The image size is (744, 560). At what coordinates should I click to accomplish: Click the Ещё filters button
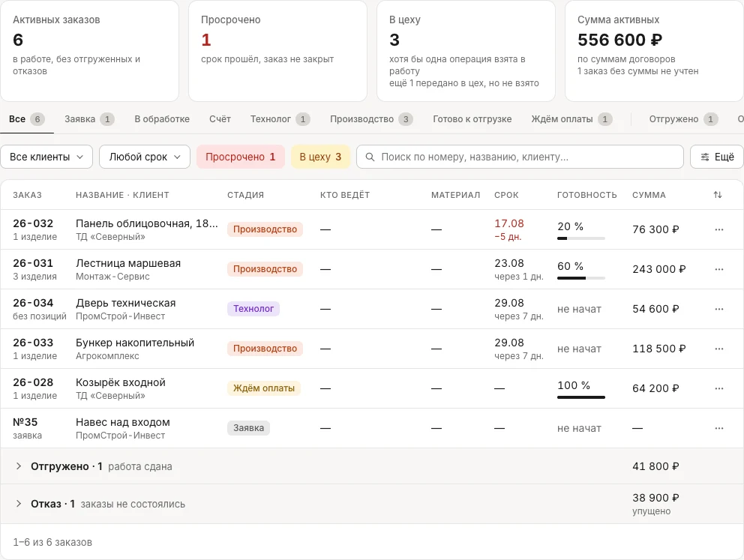pyautogui.click(x=717, y=157)
